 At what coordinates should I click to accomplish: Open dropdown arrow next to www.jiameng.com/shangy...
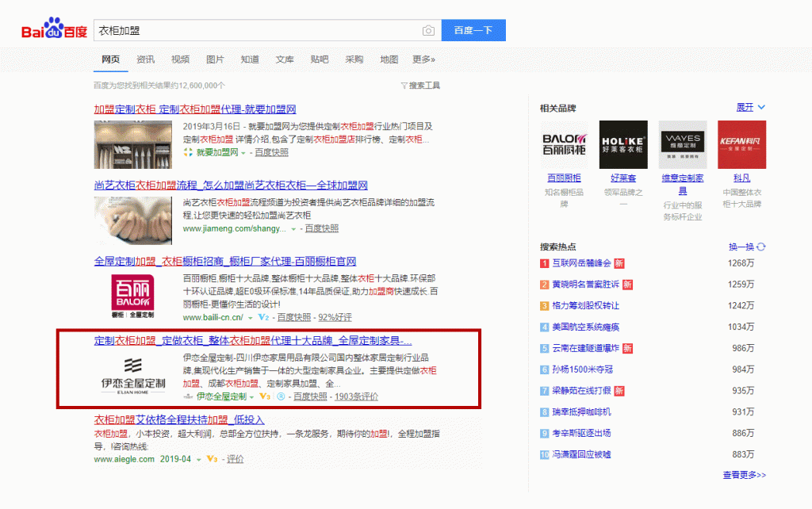click(x=293, y=229)
